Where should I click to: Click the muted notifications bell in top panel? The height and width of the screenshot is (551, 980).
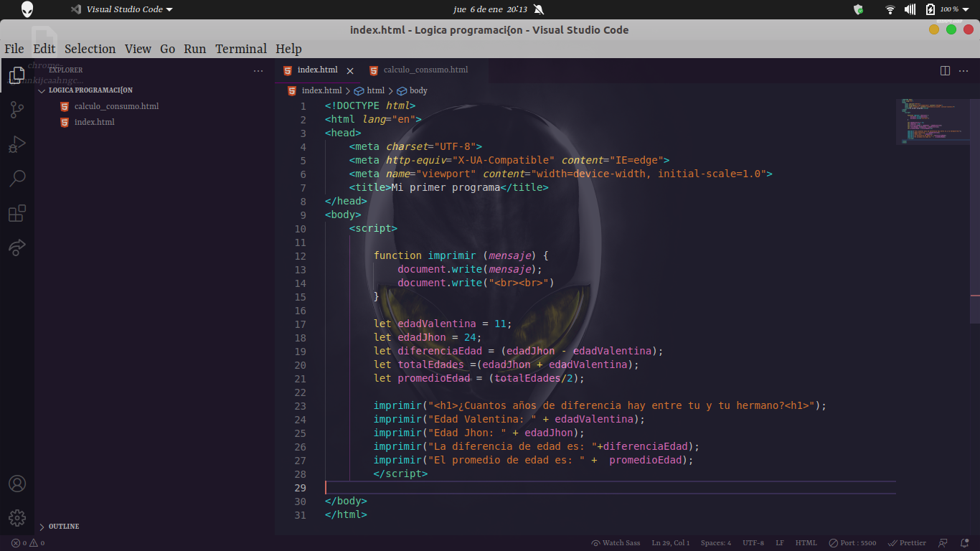pyautogui.click(x=539, y=9)
